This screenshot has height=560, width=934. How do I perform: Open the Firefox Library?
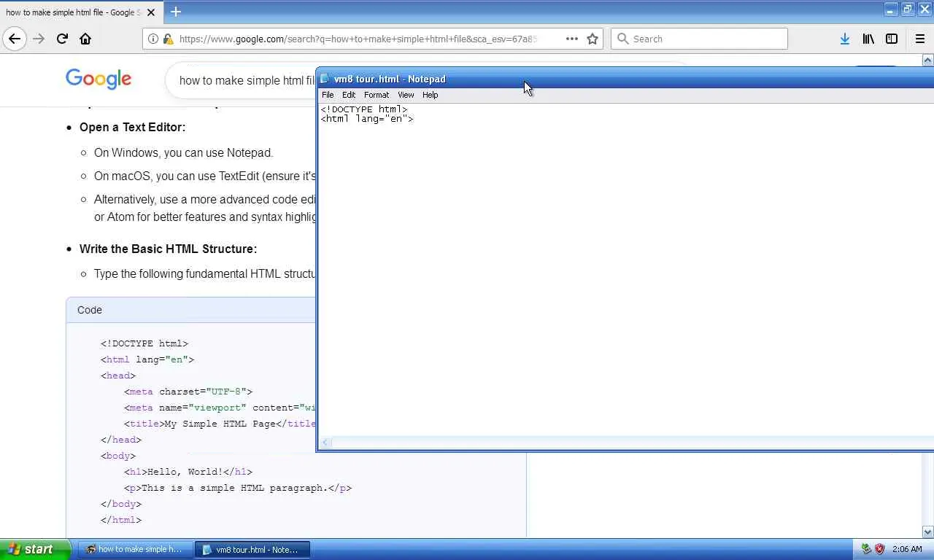(868, 39)
